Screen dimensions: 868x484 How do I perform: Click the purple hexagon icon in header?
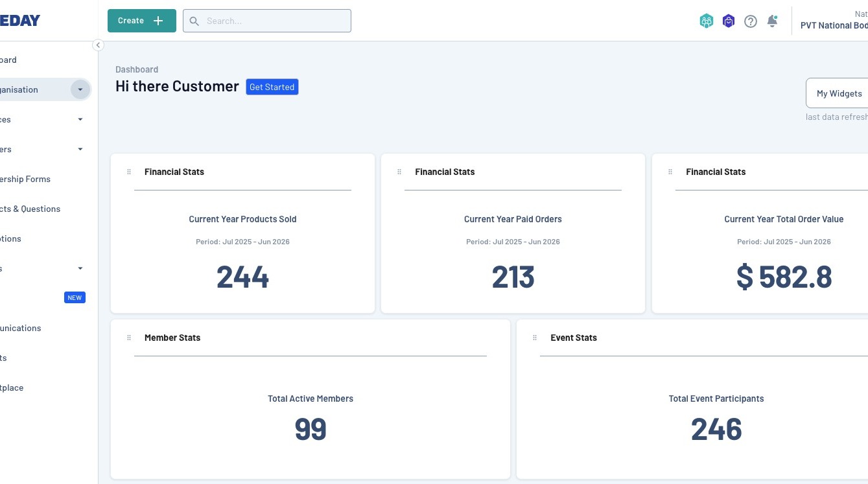(x=729, y=21)
